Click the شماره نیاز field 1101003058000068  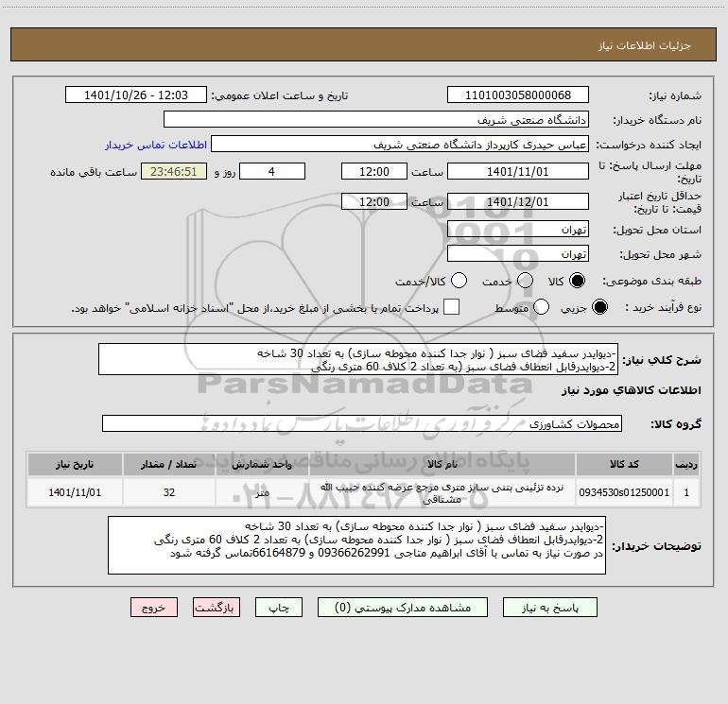518,94
